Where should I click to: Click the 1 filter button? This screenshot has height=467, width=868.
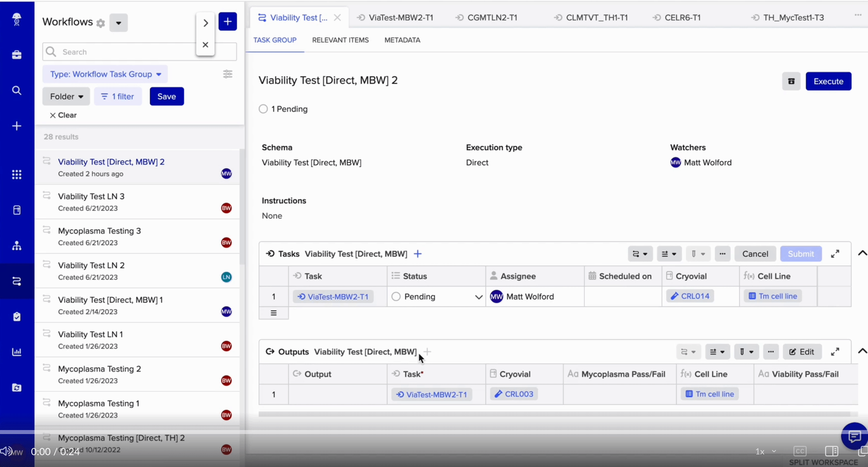118,96
